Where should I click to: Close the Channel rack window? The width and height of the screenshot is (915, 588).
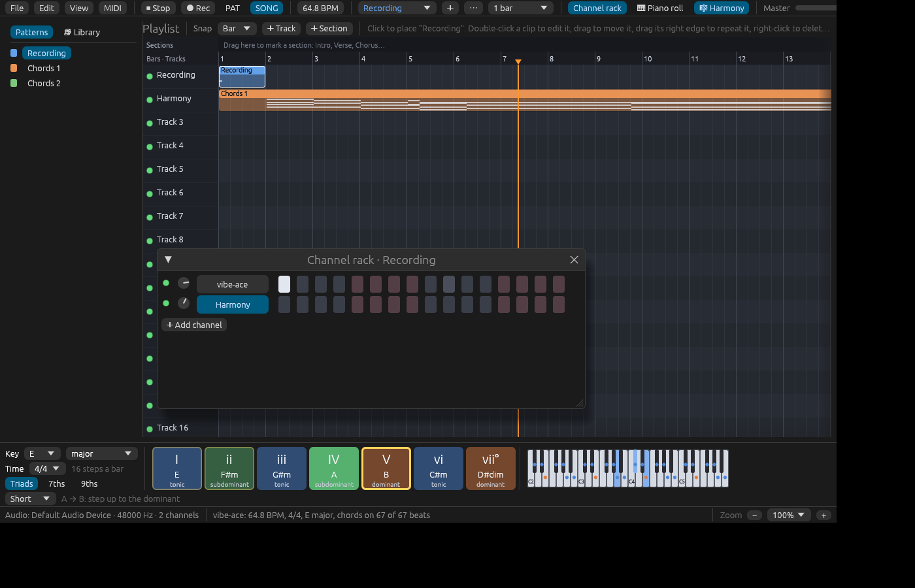pos(574,260)
